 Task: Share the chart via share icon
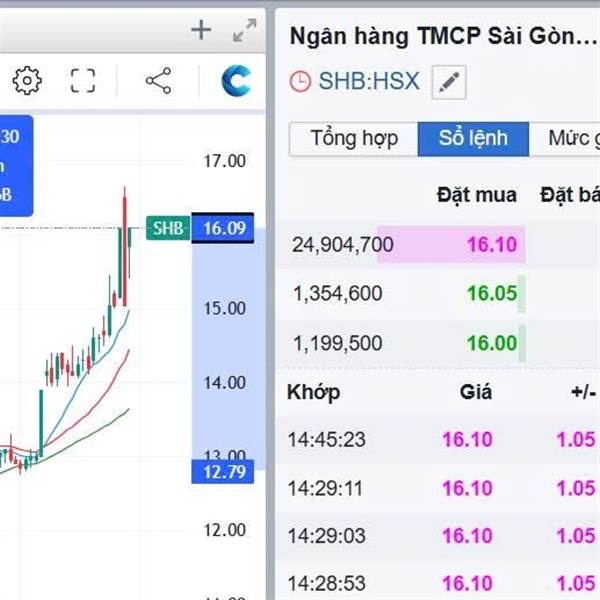[158, 81]
